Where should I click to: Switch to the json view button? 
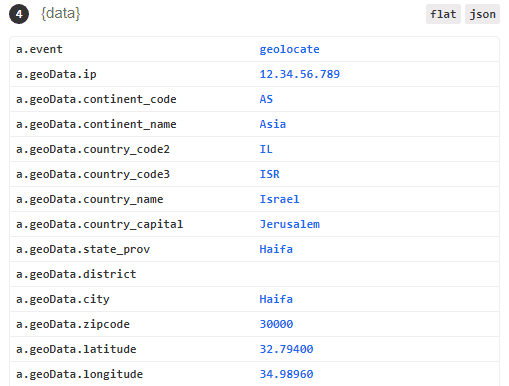pos(482,14)
